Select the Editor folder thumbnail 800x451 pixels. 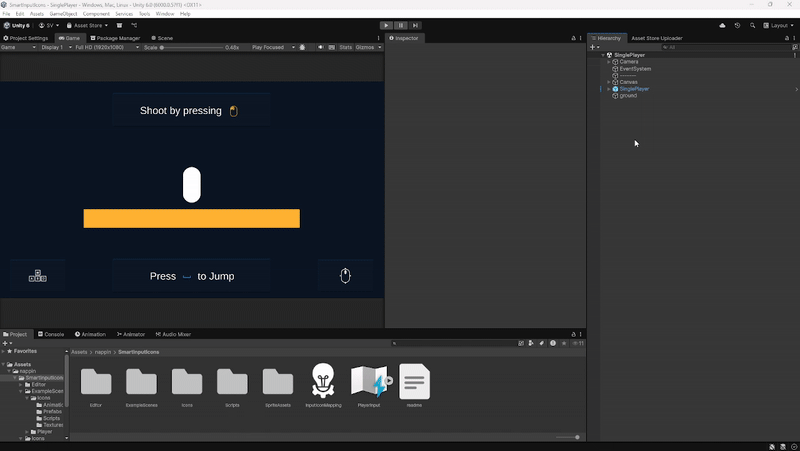coord(96,382)
